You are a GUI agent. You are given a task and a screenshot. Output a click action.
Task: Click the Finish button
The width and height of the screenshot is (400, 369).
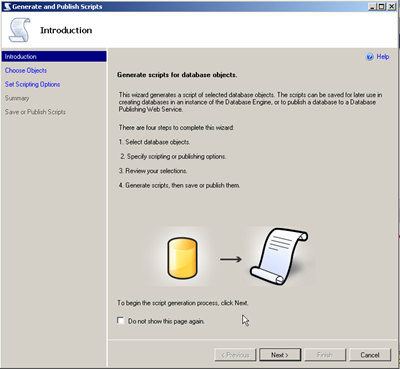pos(325,355)
